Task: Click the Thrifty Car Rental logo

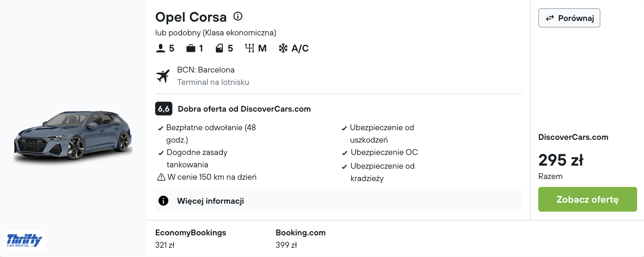Action: pyautogui.click(x=24, y=241)
